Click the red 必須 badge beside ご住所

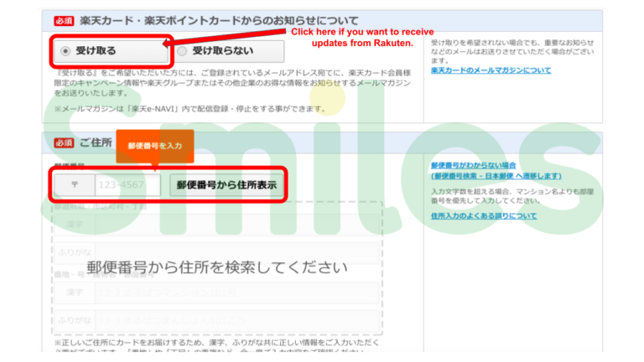[64, 142]
